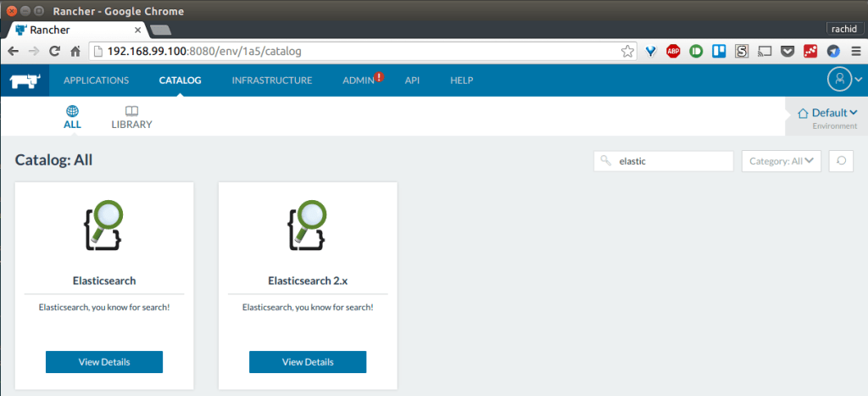View Details for Elasticsearch 2.x
This screenshot has width=868, height=396.
(x=308, y=362)
